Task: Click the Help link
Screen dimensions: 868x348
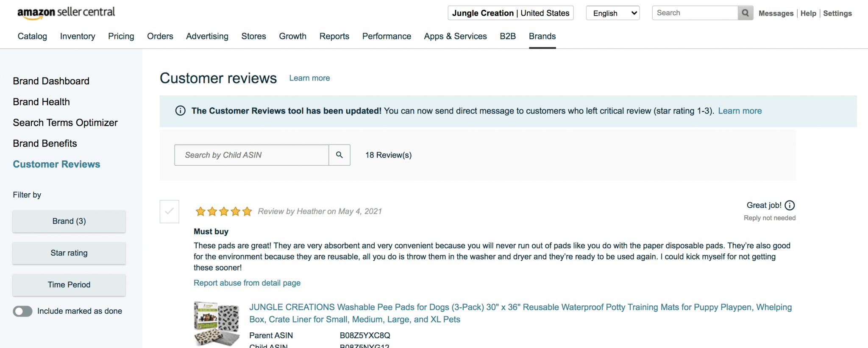Action: point(808,14)
